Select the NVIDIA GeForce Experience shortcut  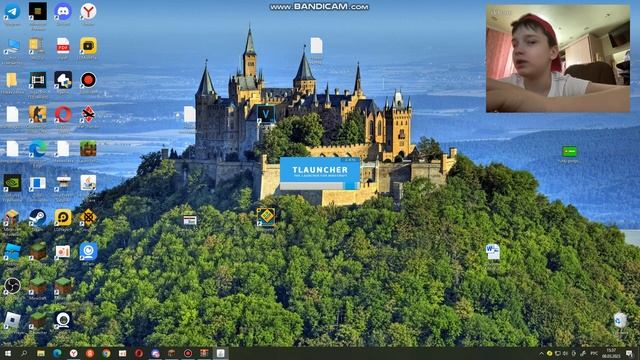click(x=12, y=183)
